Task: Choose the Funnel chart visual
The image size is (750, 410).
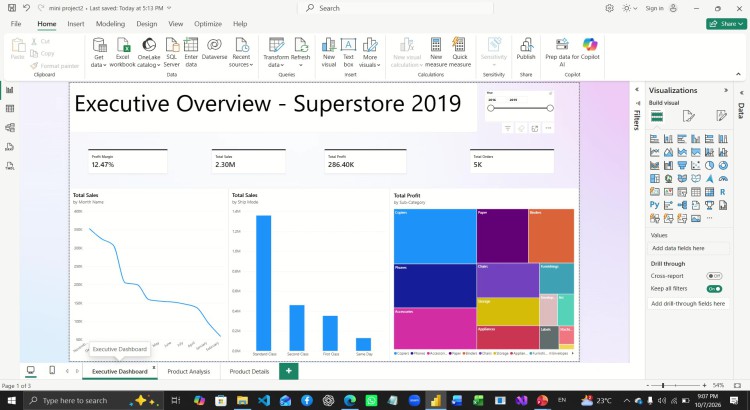Action: pos(682,166)
